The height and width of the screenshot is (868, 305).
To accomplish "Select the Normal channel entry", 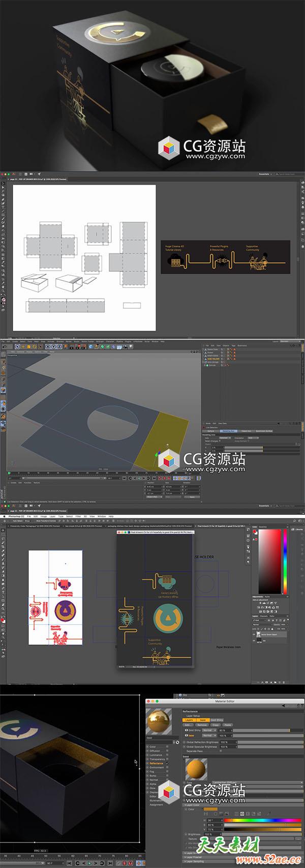I will (154, 780).
